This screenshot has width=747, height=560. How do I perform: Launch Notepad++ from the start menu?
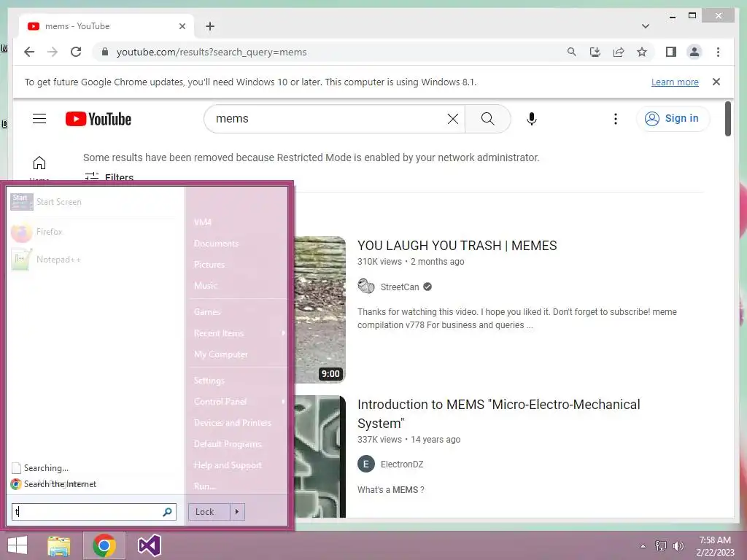tap(93, 260)
